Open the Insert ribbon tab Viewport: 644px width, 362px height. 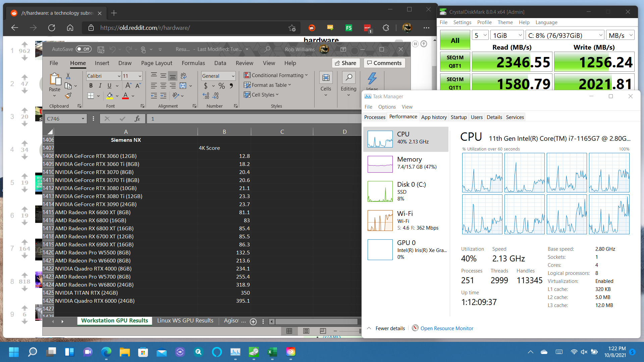click(x=102, y=63)
